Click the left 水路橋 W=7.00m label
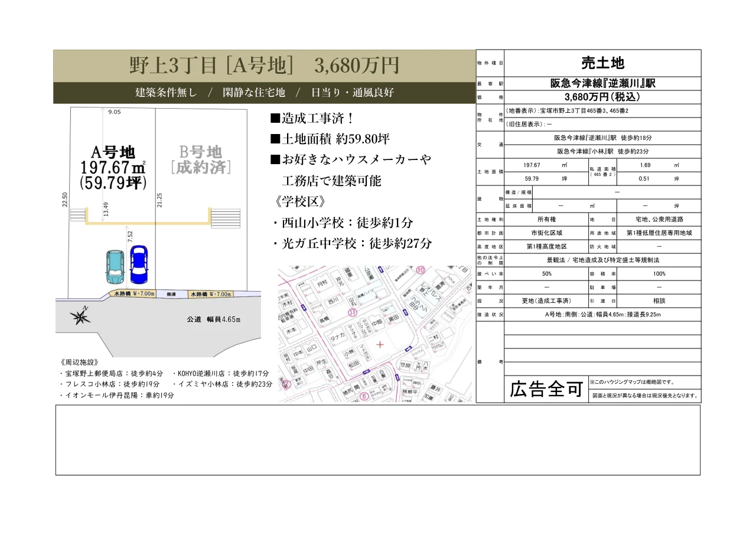Screen dimensions: 756x535 pyautogui.click(x=134, y=293)
